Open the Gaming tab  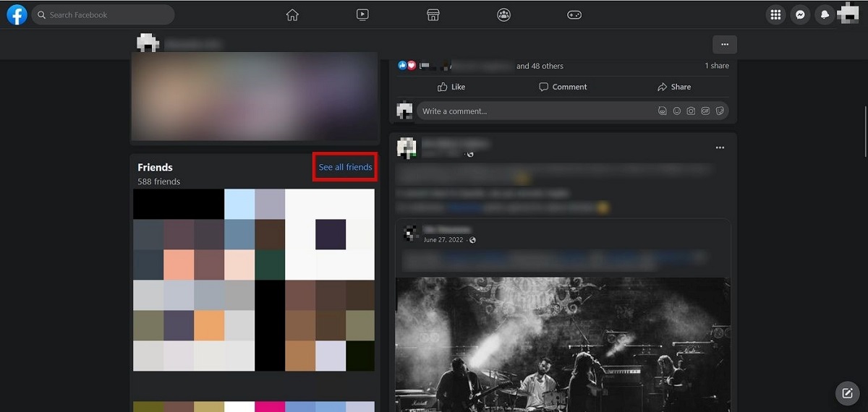pyautogui.click(x=574, y=14)
